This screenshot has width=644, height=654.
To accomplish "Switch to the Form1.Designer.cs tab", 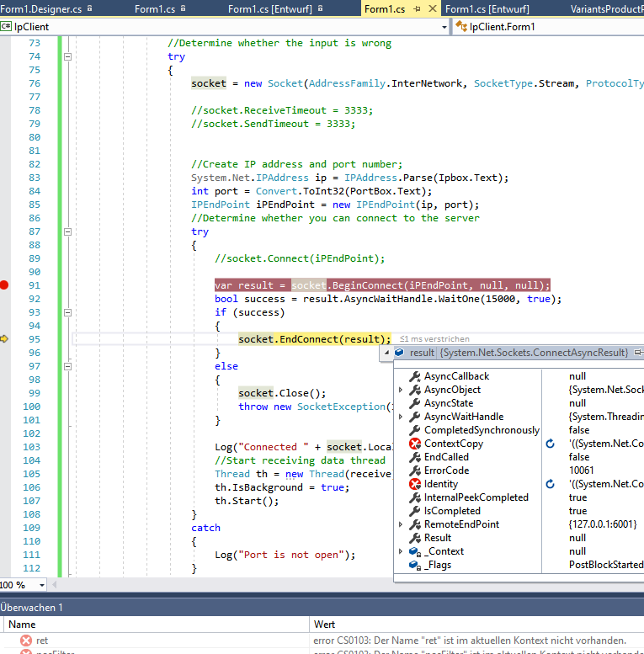I will tap(46, 8).
